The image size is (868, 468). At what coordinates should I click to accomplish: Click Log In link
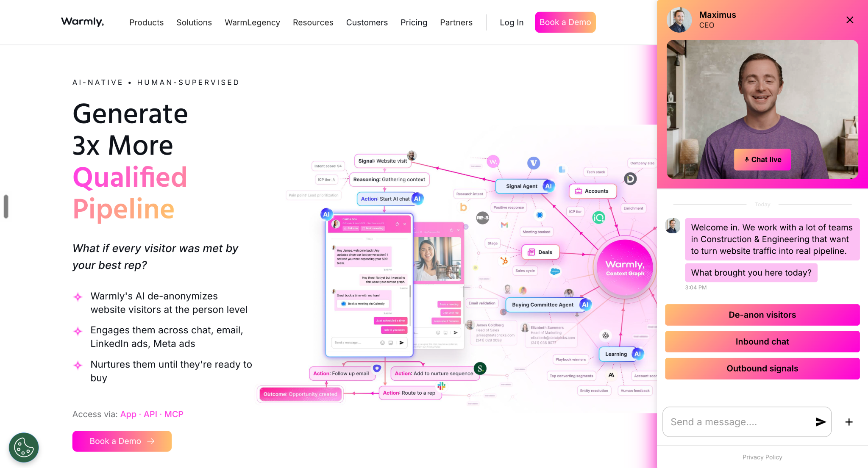pos(512,22)
